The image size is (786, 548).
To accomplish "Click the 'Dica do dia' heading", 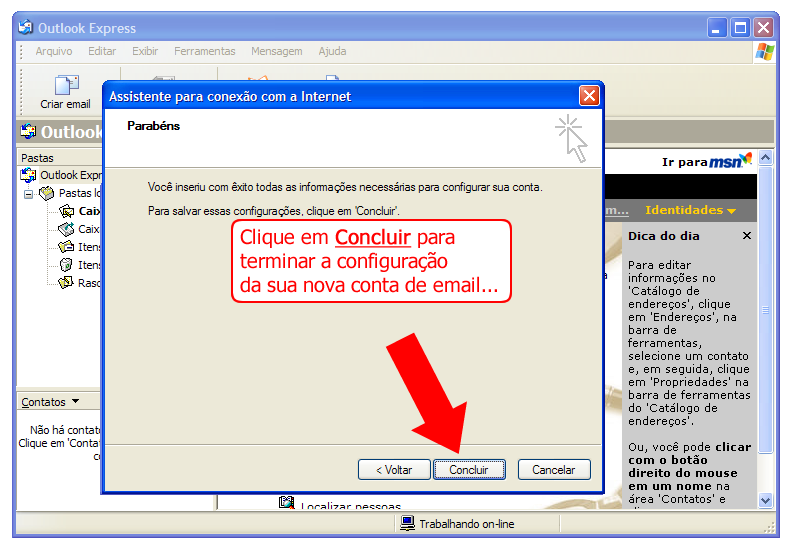I will [664, 236].
